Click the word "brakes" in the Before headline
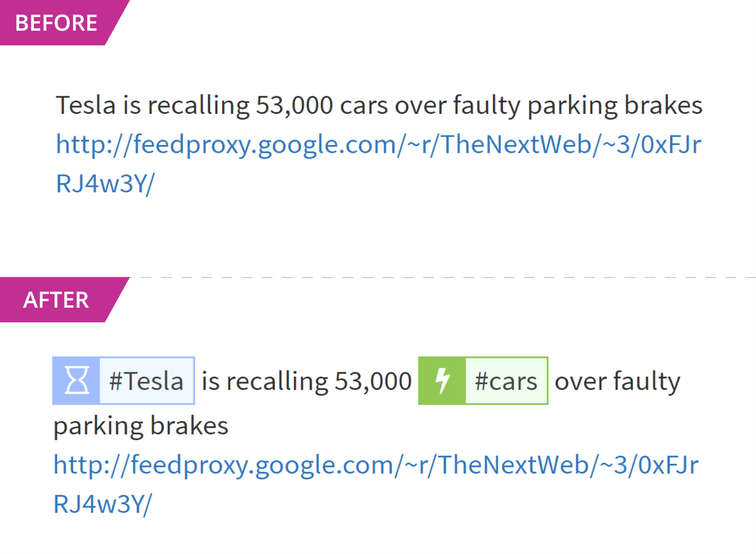756x554 pixels. click(663, 105)
